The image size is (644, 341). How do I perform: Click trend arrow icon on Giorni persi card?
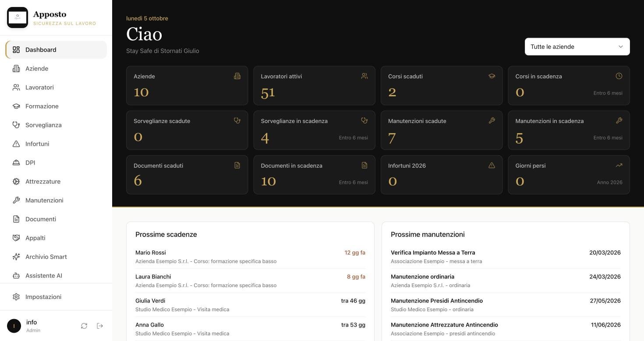point(619,165)
